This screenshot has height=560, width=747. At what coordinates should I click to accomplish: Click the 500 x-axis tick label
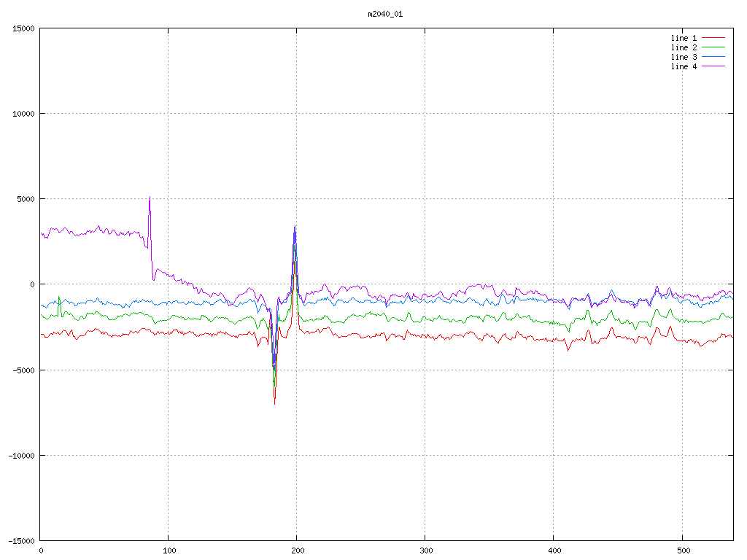(681, 551)
